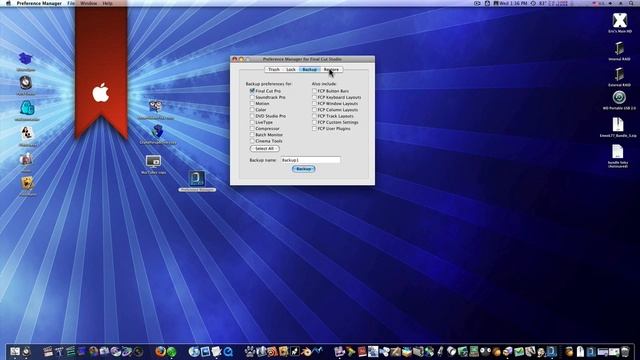Check the LiveType checkbox
Screen dimensions: 640x360
click(252, 122)
